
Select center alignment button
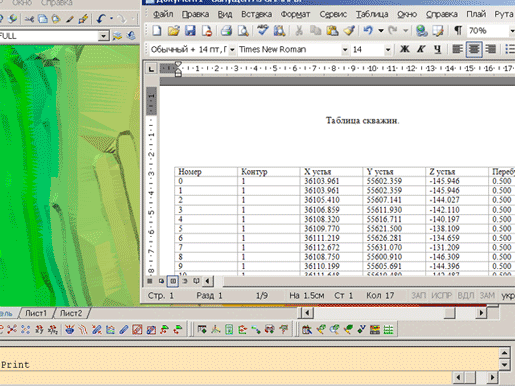pyautogui.click(x=474, y=49)
